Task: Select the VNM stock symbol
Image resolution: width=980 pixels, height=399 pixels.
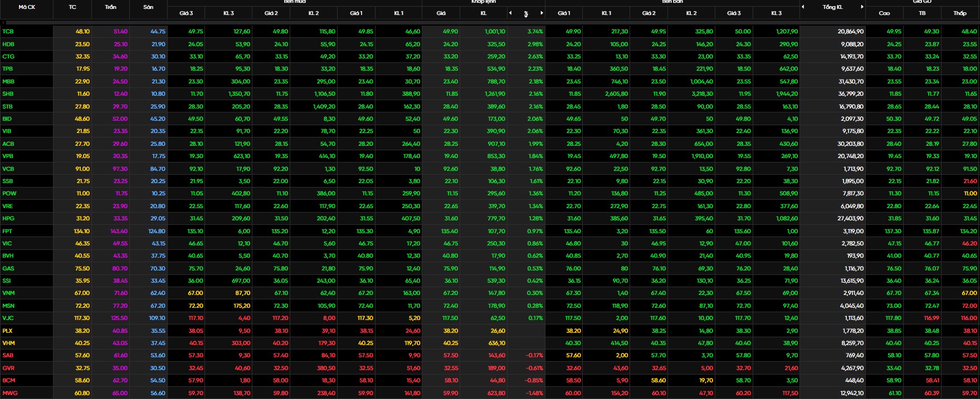Action: (x=8, y=293)
